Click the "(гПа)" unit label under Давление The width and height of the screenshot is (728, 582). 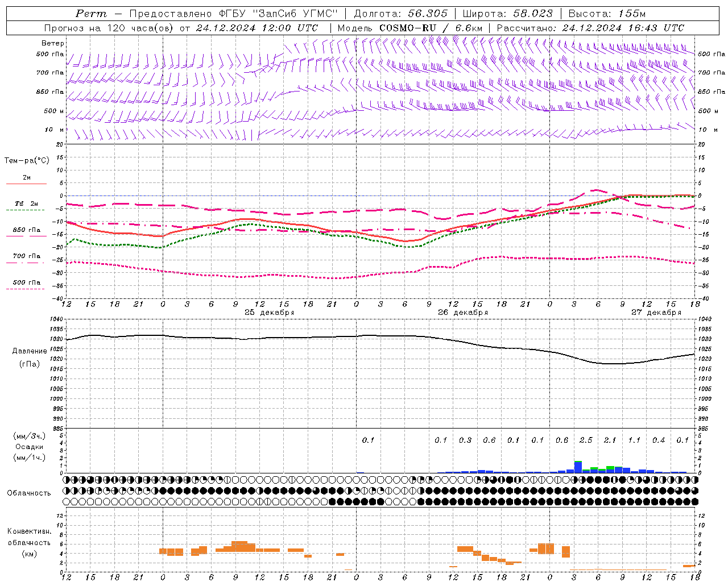coord(30,364)
